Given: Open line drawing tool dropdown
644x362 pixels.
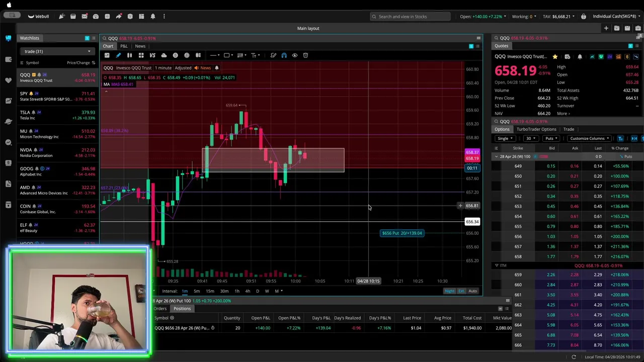Looking at the screenshot, I should click(x=215, y=55).
